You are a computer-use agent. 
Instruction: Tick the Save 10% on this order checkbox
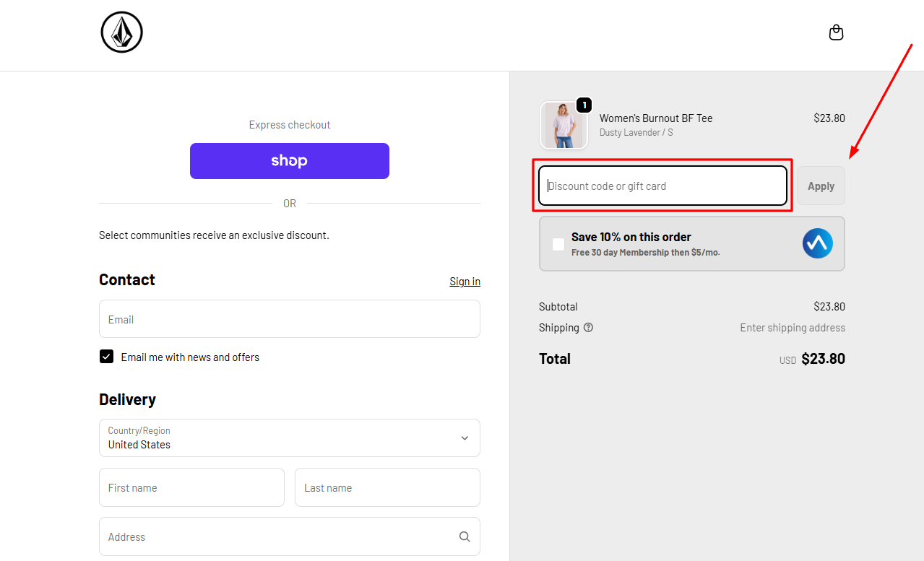[x=558, y=244]
